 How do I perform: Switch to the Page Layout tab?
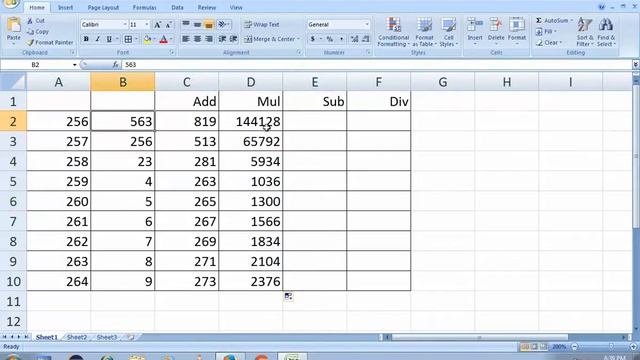(103, 8)
